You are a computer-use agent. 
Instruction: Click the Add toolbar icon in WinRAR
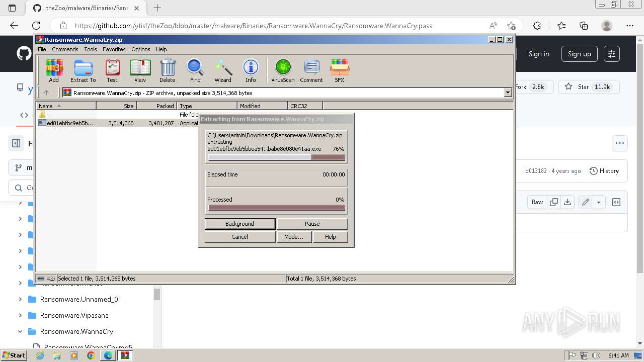(x=54, y=70)
